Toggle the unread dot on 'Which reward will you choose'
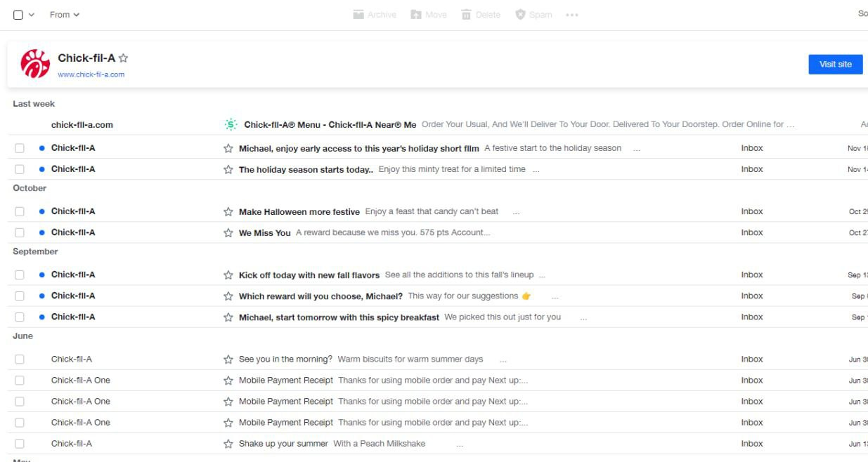The image size is (868, 462). point(42,296)
